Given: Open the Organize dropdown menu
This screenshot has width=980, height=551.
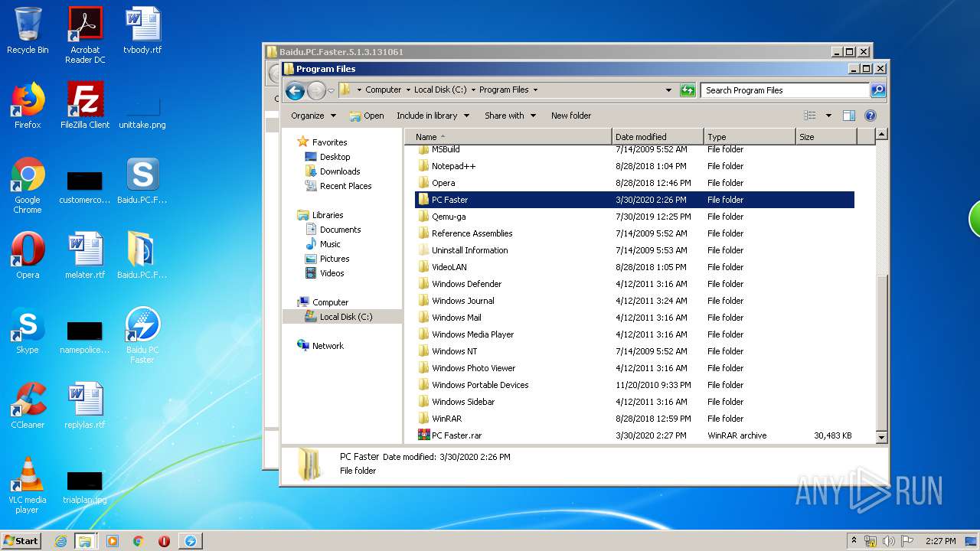Looking at the screenshot, I should (313, 116).
